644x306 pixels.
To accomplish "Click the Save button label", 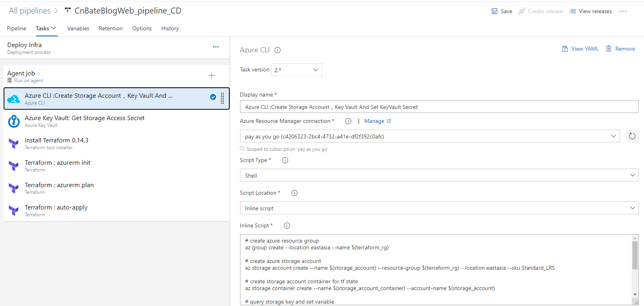I will click(x=506, y=11).
